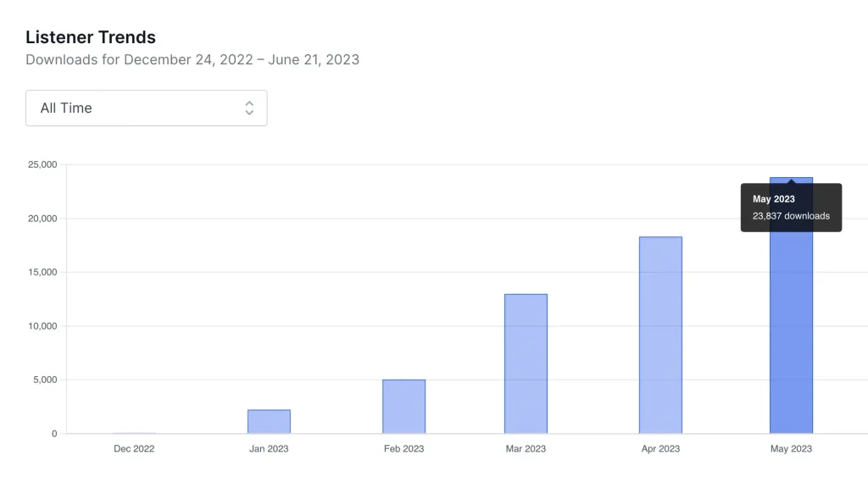
Task: Click the May 2023 label below chart
Action: [791, 449]
